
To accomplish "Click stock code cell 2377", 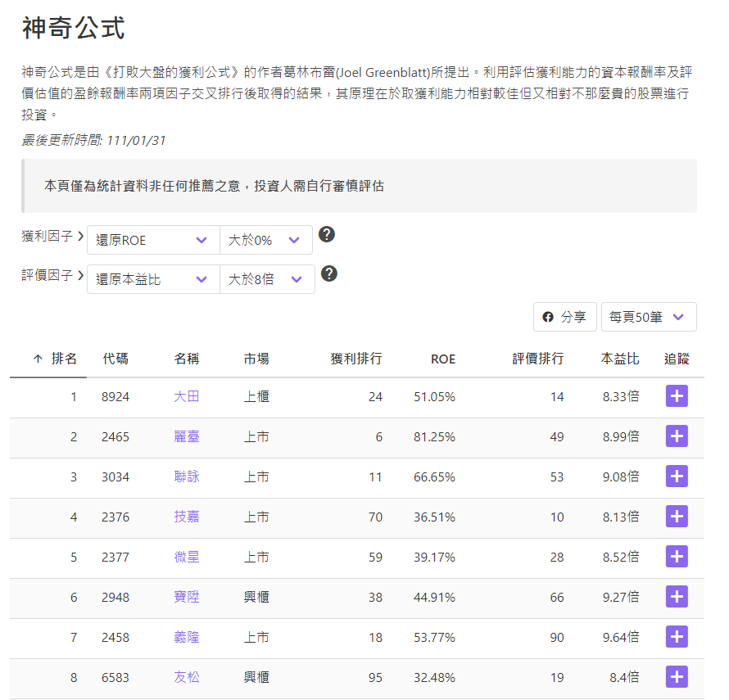I will tap(115, 558).
